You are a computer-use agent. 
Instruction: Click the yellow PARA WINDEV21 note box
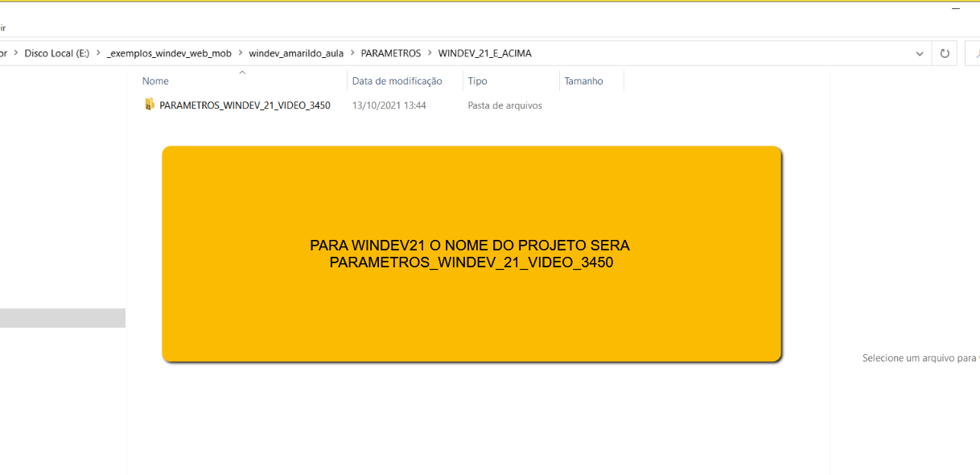(471, 254)
